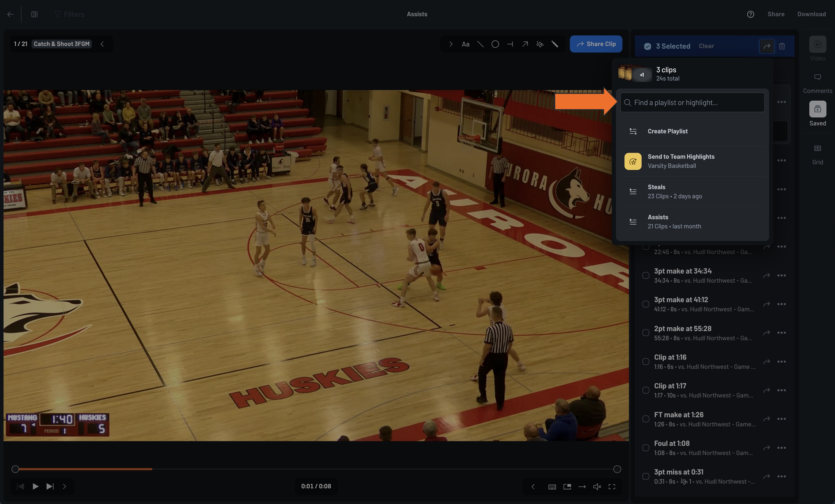Select checkbox for 3pt make at 34:34
The width and height of the screenshot is (835, 504).
(645, 275)
